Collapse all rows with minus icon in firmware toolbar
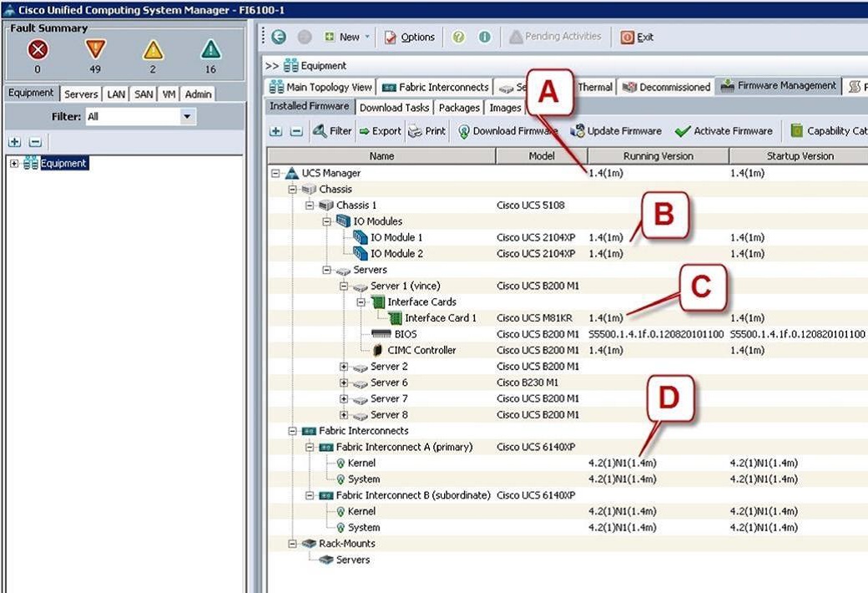868x593 pixels. tap(297, 131)
